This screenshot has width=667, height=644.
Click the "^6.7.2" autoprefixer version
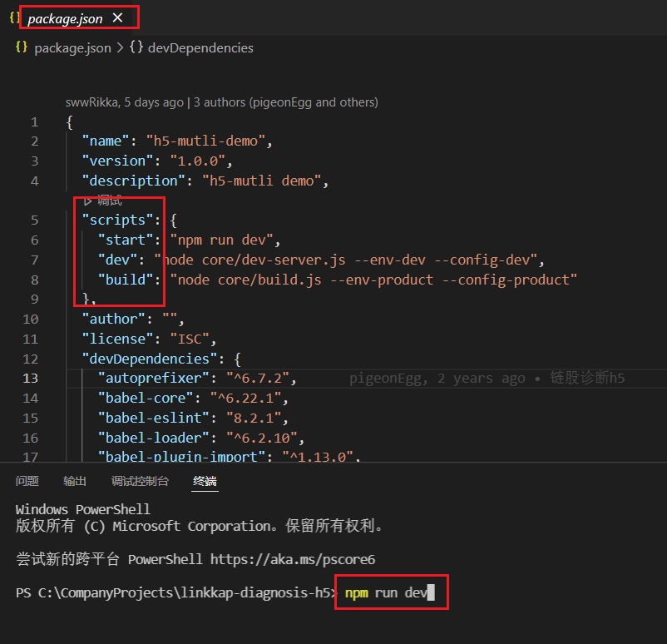(258, 379)
